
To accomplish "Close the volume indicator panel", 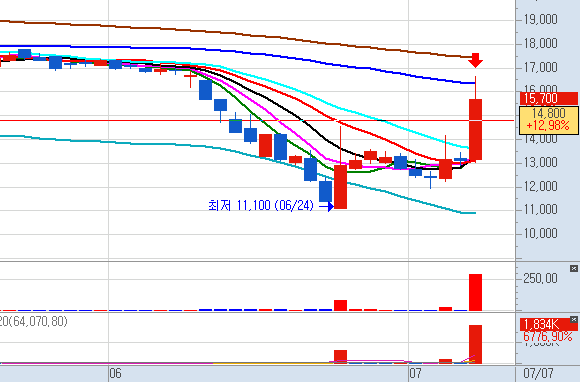I will (x=573, y=268).
